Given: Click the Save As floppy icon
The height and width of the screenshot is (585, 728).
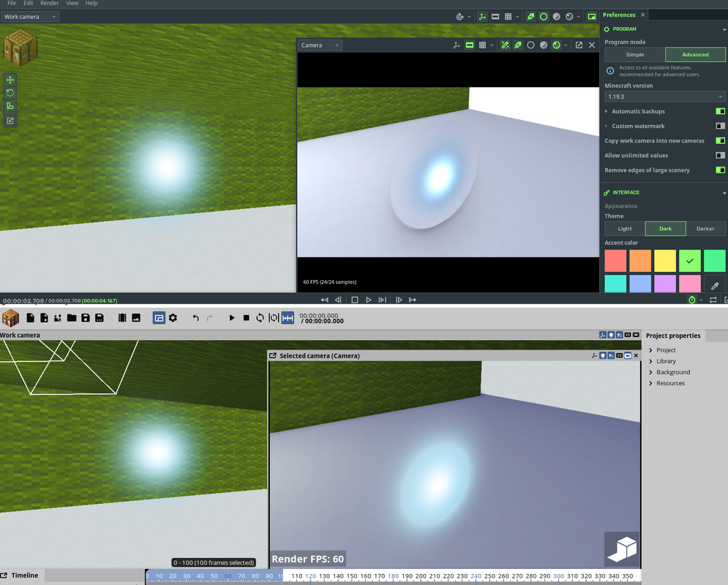Looking at the screenshot, I should pyautogui.click(x=100, y=318).
